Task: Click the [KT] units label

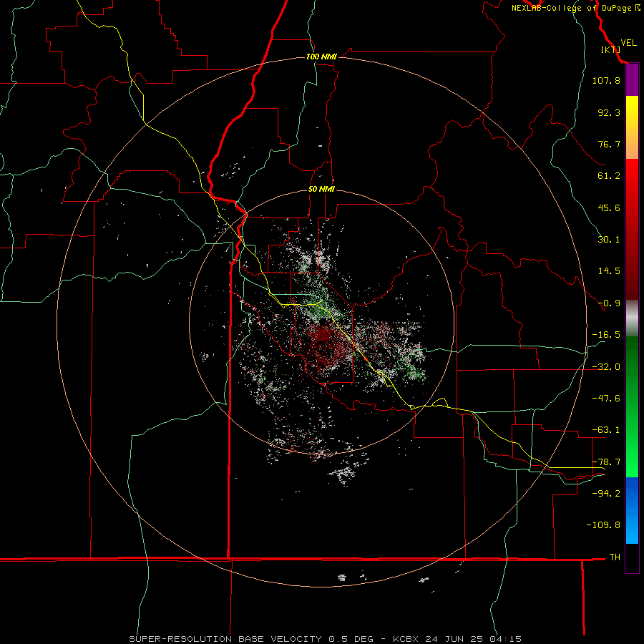Action: click(x=610, y=49)
